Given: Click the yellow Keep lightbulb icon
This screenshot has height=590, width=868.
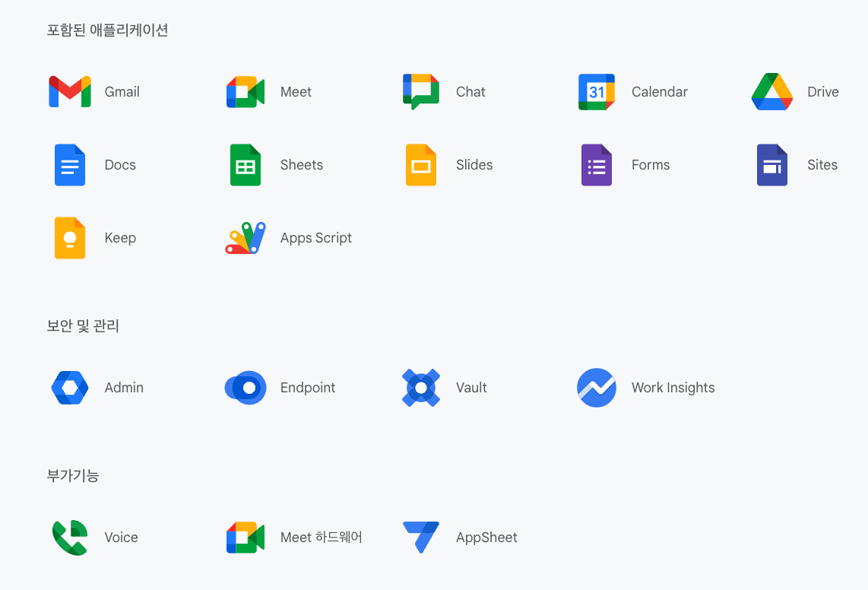Looking at the screenshot, I should [70, 238].
